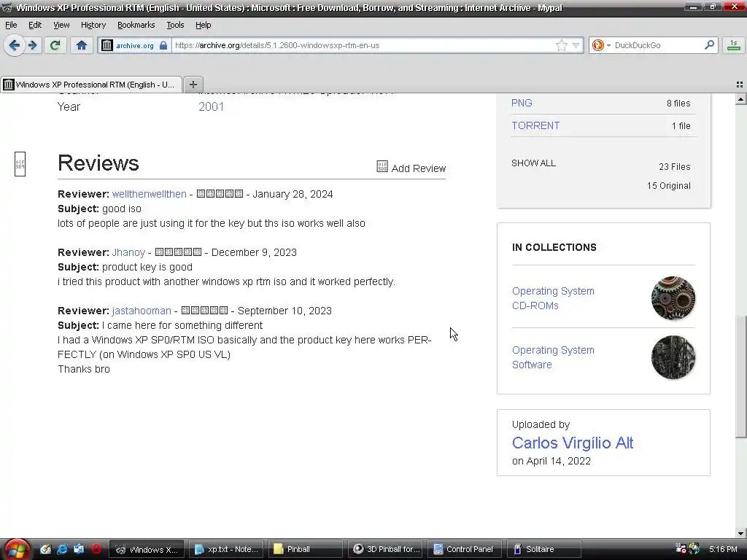747x560 pixels.
Task: Open the browser home page
Action: point(82,45)
